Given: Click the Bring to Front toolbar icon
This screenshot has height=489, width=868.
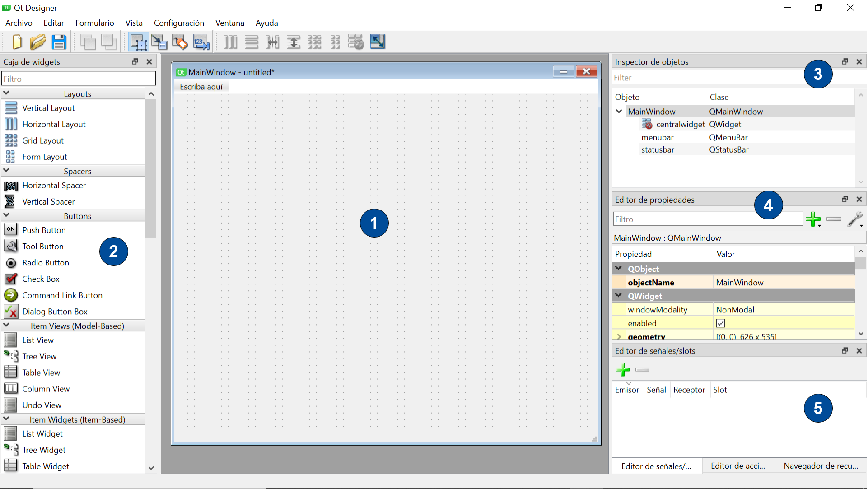Looking at the screenshot, I should click(109, 42).
